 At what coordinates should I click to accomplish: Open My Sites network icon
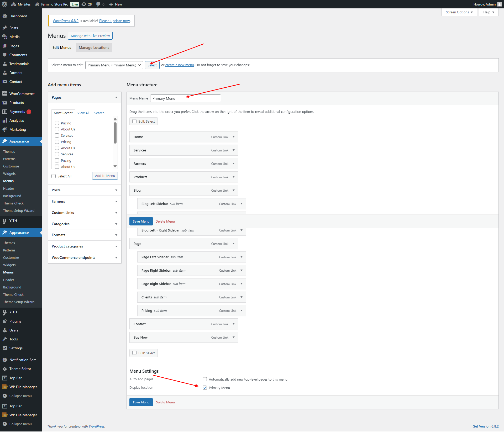point(14,4)
